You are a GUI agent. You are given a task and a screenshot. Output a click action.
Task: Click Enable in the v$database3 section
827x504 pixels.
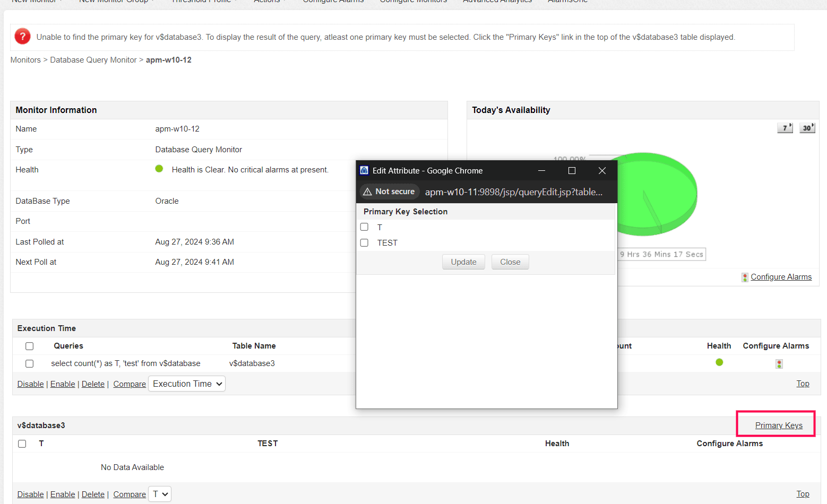point(63,494)
